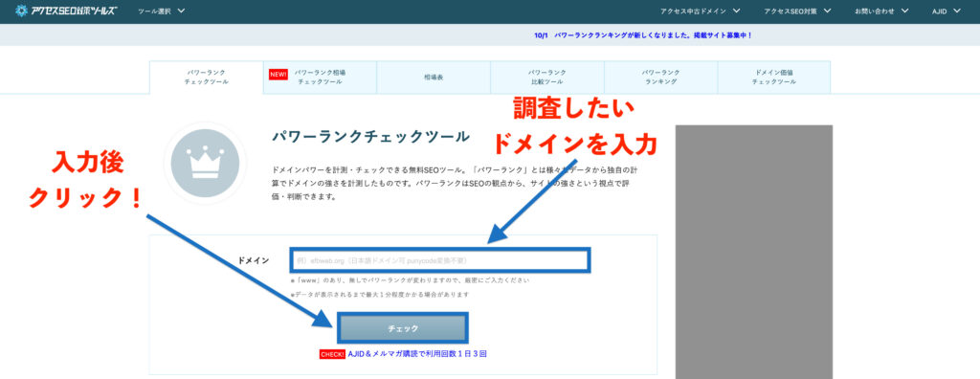980x379 pixels.
Task: Expand the アクセスSEO対策 menu
Action: click(x=797, y=11)
